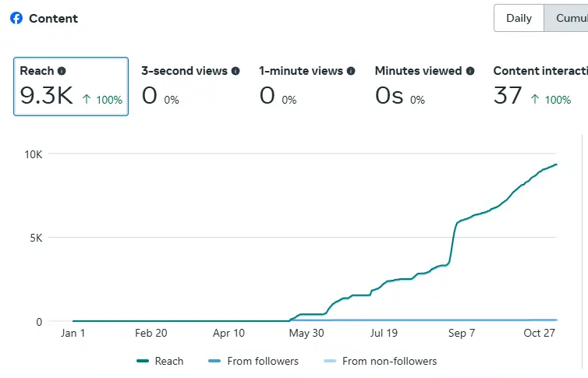Select the Minutes viewed metric
Image resolution: width=588 pixels, height=378 pixels.
coord(424,86)
